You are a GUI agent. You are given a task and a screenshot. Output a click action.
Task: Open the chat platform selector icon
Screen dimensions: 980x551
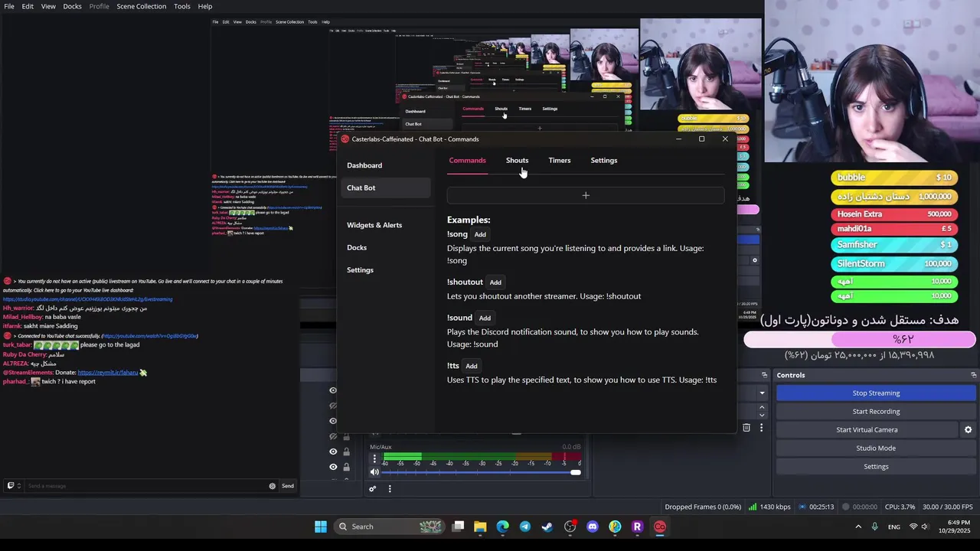tap(13, 486)
